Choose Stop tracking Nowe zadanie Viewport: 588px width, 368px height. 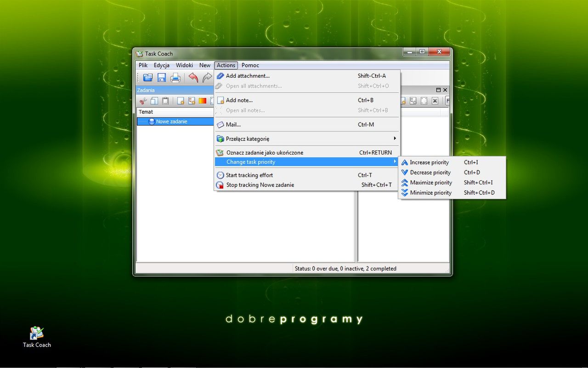tap(307, 185)
